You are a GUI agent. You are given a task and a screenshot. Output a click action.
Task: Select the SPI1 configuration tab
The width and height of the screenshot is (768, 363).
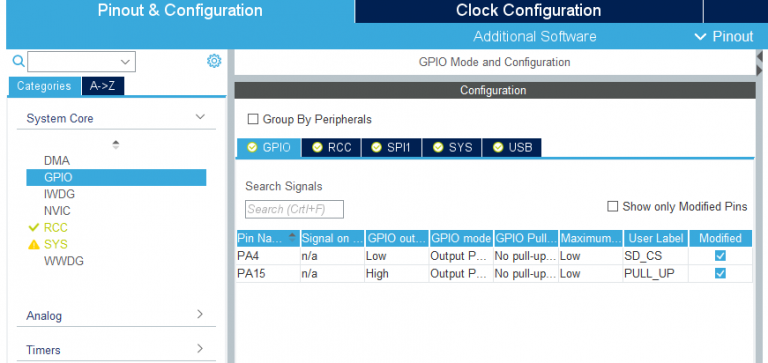[392, 147]
